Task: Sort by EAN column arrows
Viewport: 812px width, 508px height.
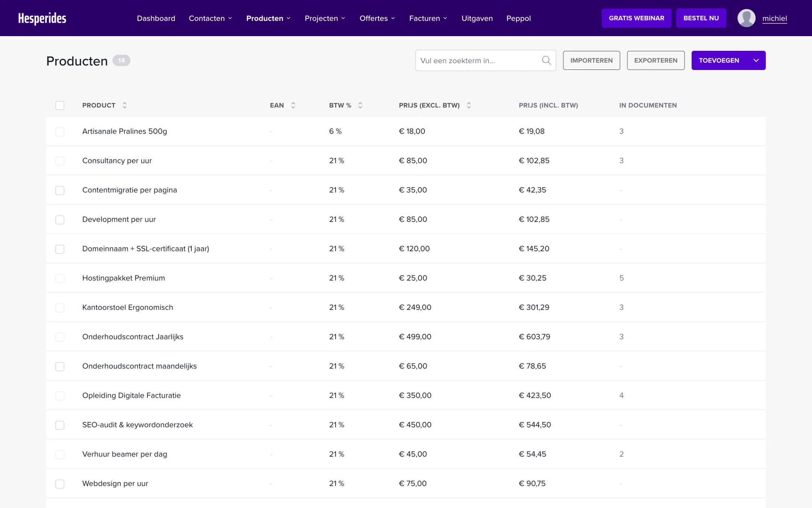Action: tap(293, 105)
